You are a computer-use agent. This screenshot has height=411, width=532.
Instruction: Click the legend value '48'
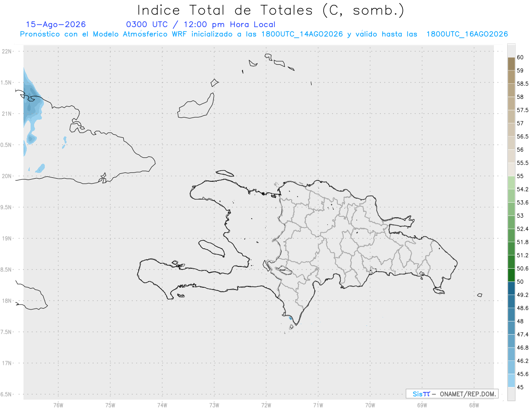tap(520, 321)
